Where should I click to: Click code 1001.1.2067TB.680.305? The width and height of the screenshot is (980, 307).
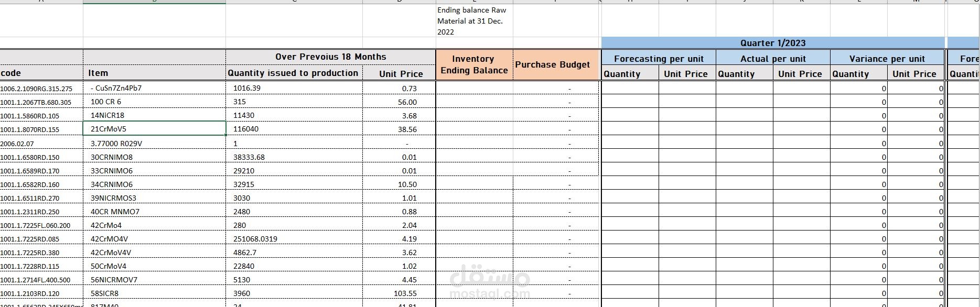coord(41,102)
